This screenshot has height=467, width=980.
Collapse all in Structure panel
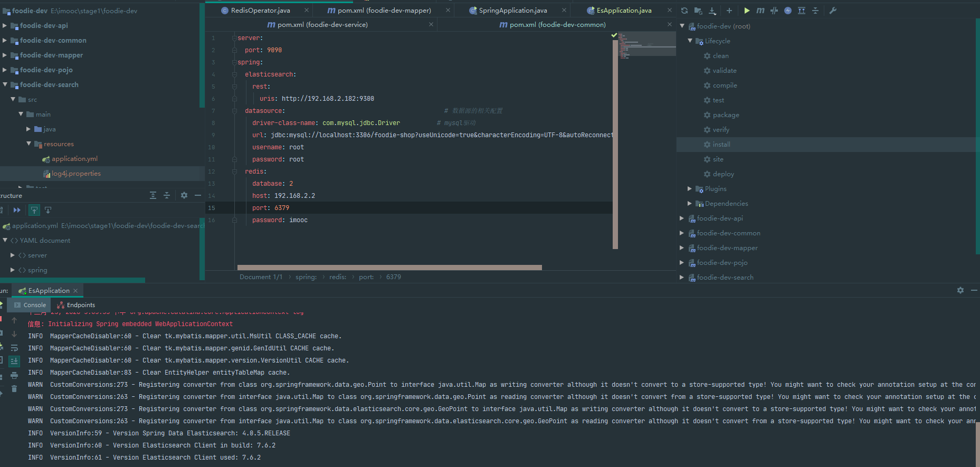click(x=167, y=195)
